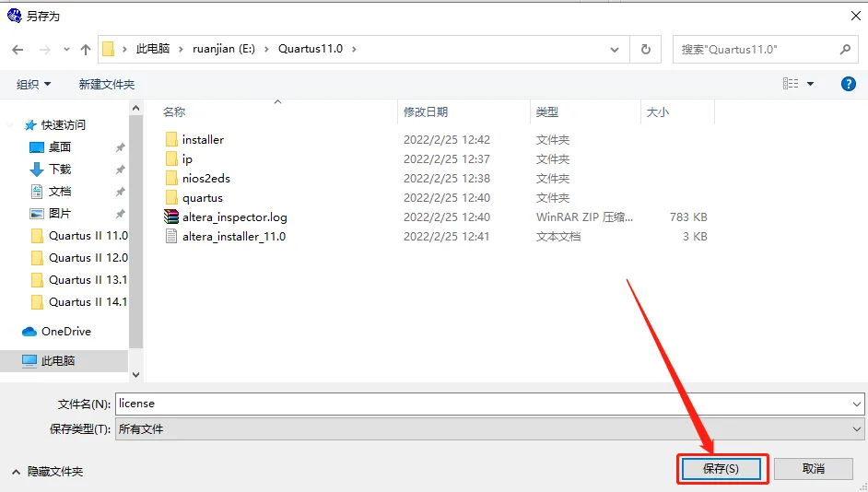Viewport: 868px width, 492px height.
Task: Open 下载 in quick access
Action: click(60, 170)
